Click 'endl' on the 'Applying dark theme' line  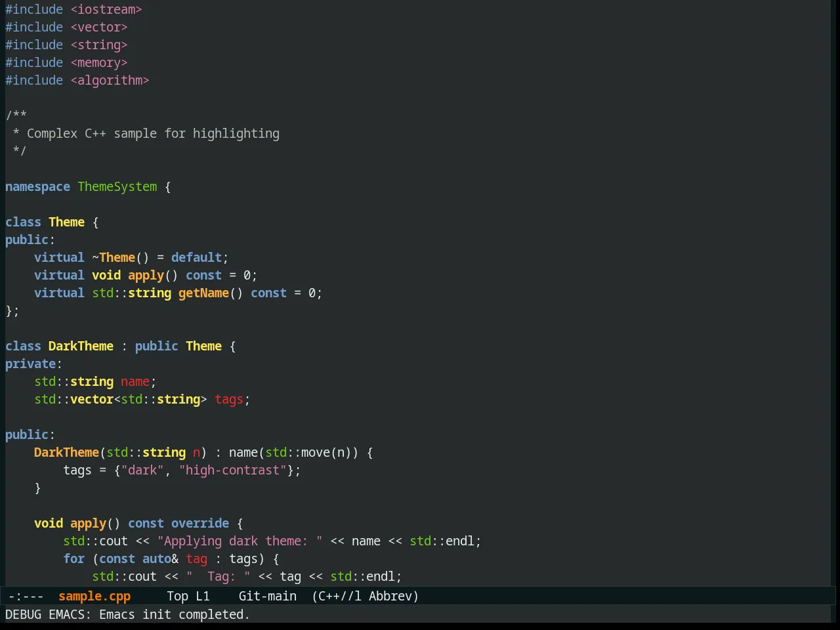[460, 541]
